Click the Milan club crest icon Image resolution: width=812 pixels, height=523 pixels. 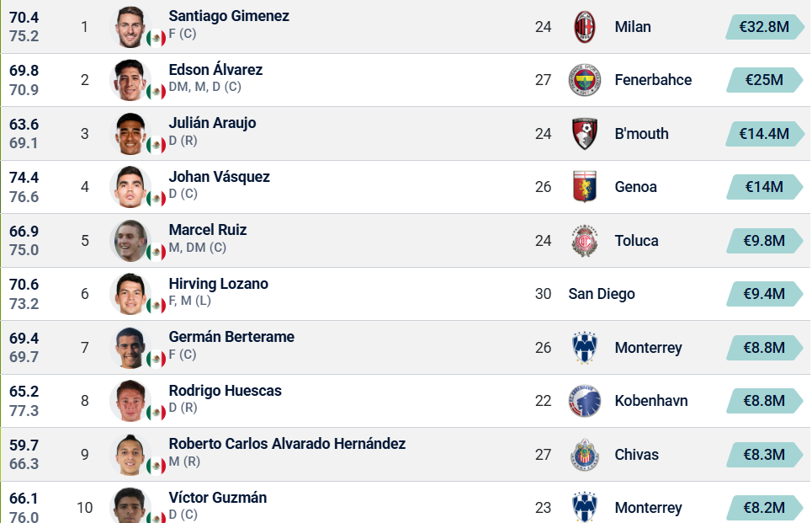coord(585,27)
